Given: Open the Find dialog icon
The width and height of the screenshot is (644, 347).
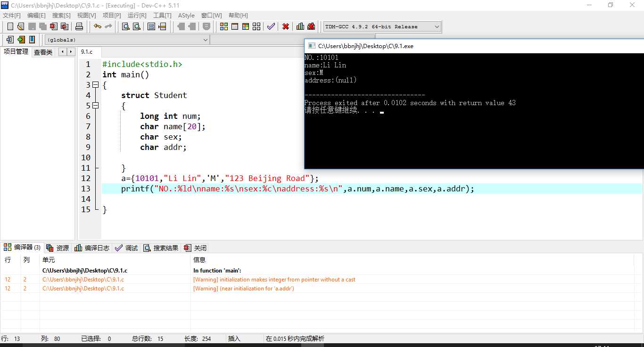Looking at the screenshot, I should [126, 26].
